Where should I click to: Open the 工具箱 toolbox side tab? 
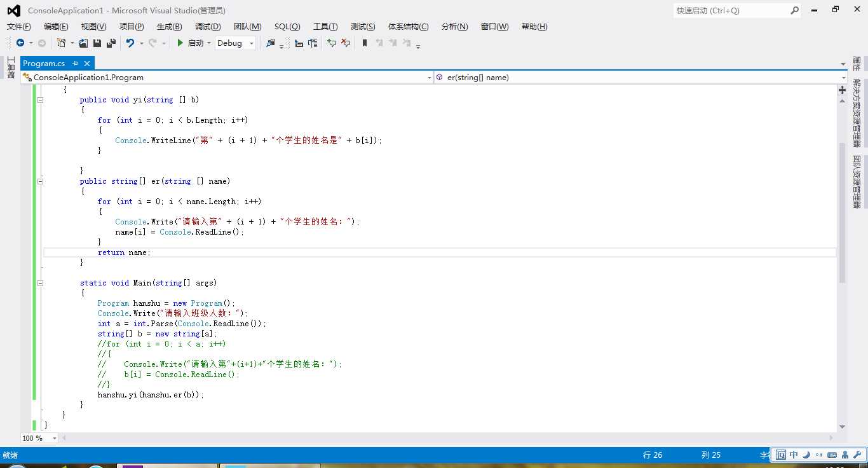(x=10, y=67)
